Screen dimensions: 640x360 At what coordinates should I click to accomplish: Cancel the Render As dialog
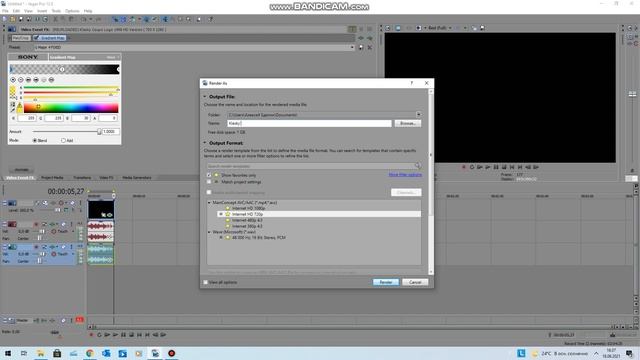pyautogui.click(x=415, y=282)
